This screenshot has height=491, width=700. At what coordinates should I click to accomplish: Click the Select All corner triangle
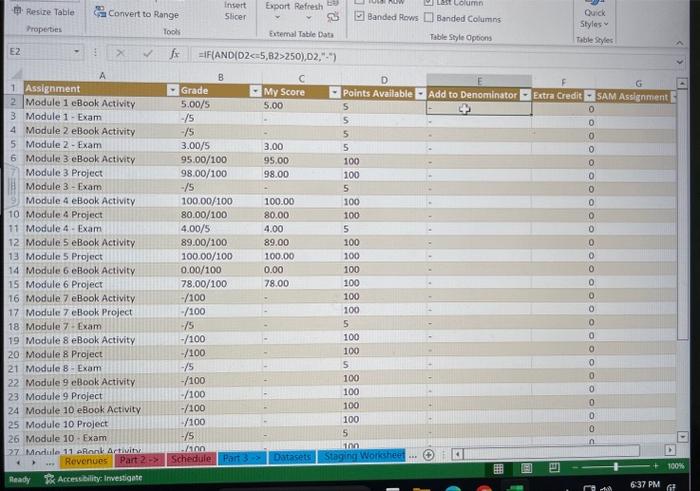pyautogui.click(x=16, y=74)
